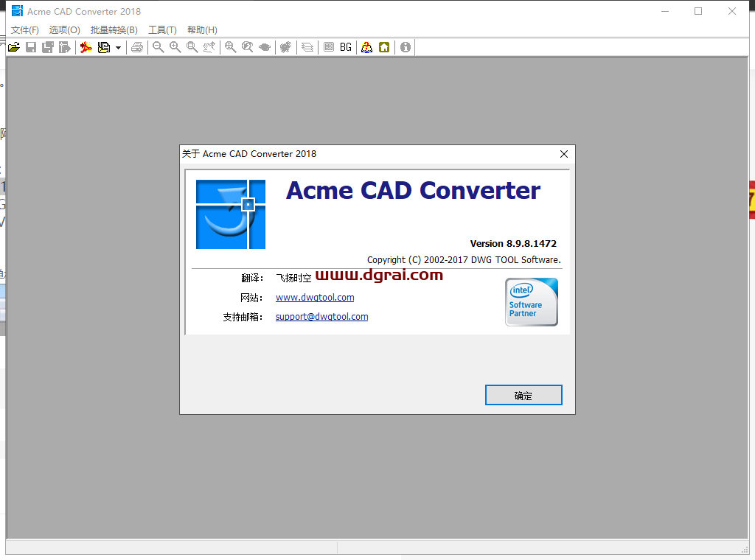The width and height of the screenshot is (755, 560).
Task: Click the Help book question icon
Action: pos(367,47)
